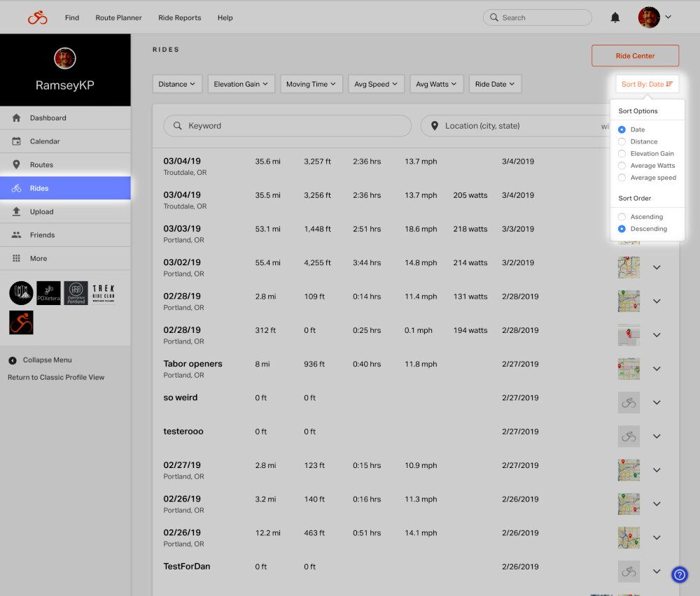The image size is (700, 596).
Task: Open the Trek Ride Club badge
Action: pyautogui.click(x=104, y=293)
